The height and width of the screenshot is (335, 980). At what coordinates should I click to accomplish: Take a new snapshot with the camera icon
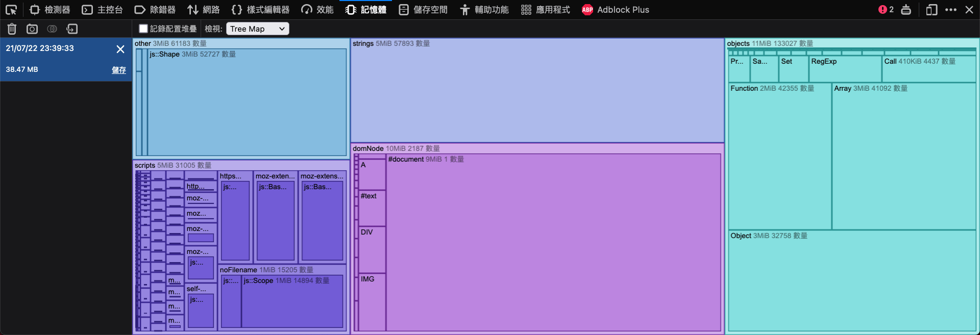(32, 29)
